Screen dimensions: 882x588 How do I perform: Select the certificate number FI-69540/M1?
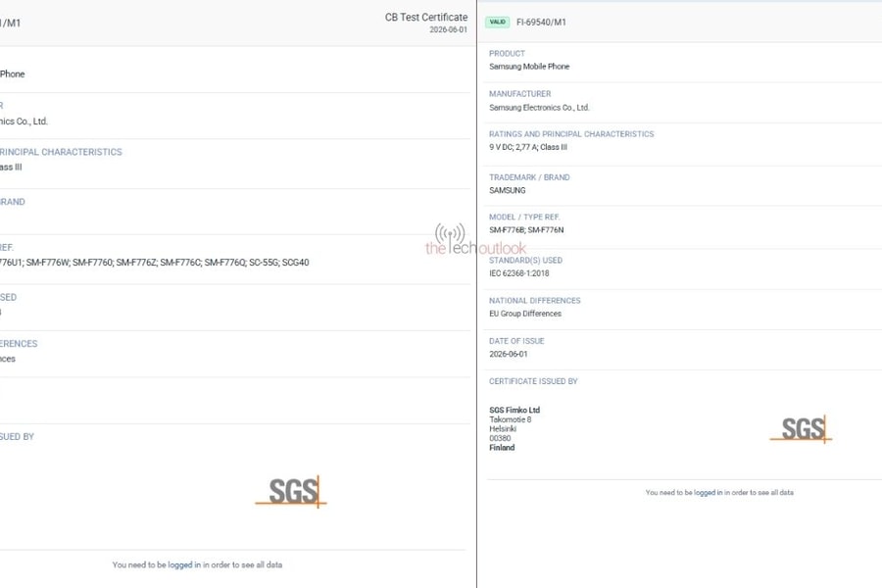pos(541,22)
